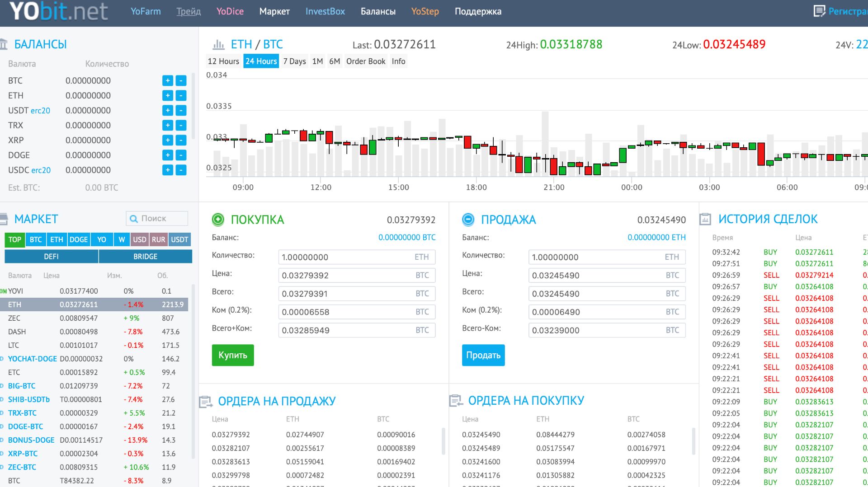Click sell order price 0.03279392
The height and width of the screenshot is (487, 868).
pos(231,435)
